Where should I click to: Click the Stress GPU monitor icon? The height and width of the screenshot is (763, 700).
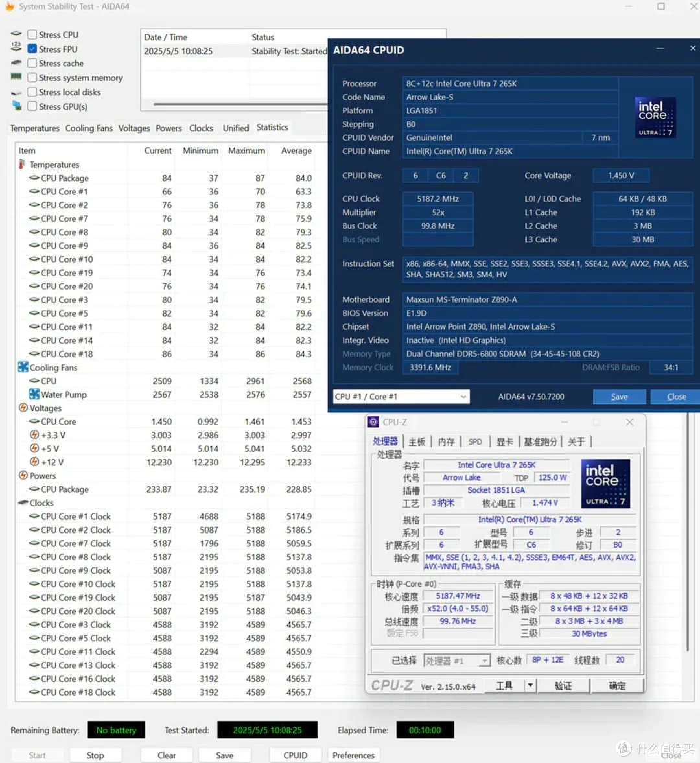point(17,105)
